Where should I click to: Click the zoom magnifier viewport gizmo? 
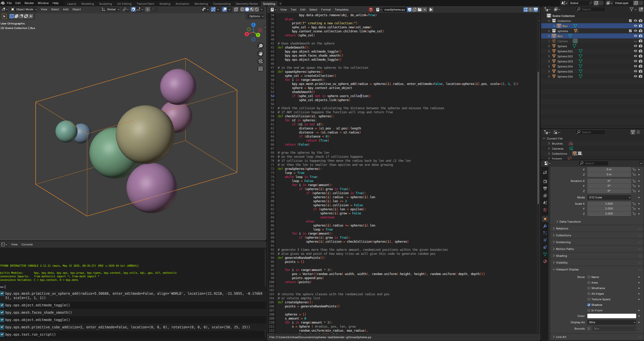pyautogui.click(x=260, y=46)
